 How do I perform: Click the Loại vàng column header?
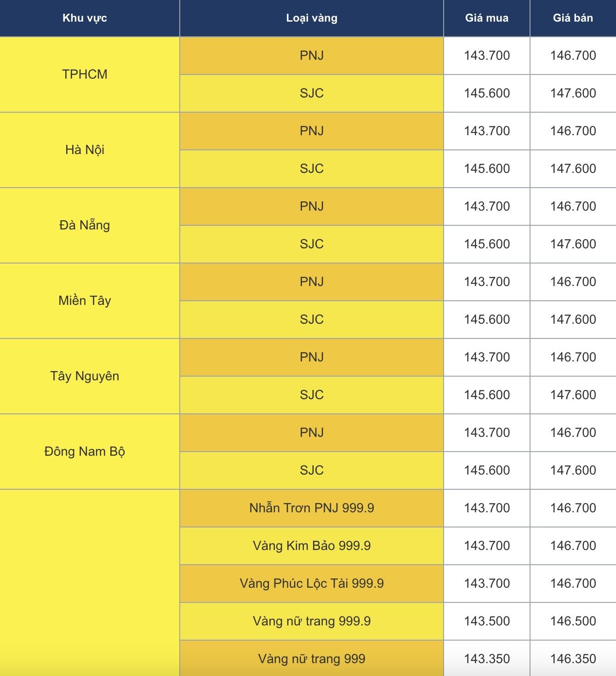(x=311, y=18)
